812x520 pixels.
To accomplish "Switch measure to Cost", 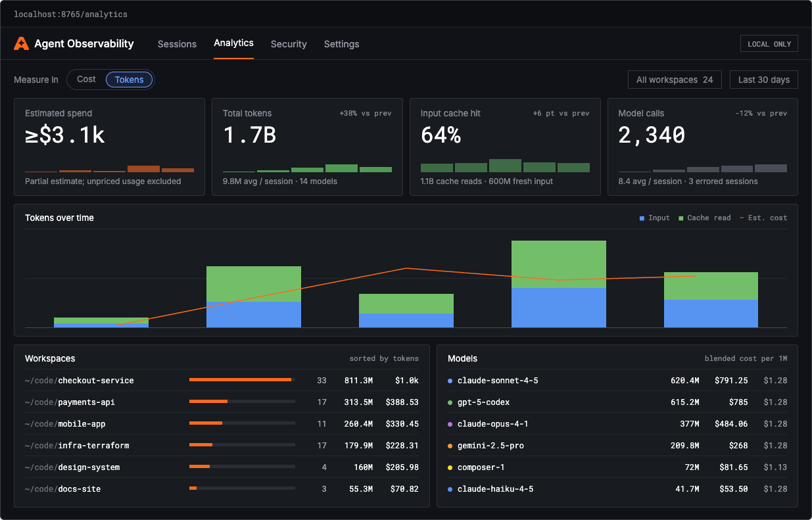I will point(86,80).
